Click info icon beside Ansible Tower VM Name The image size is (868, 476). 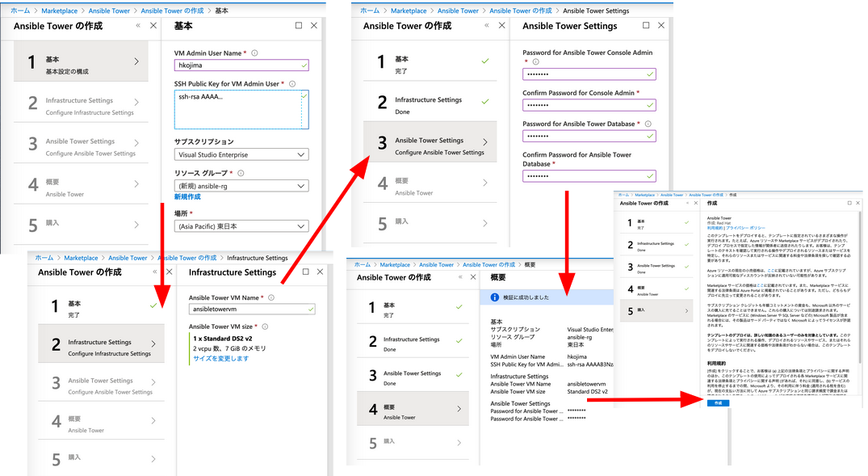pos(271,297)
